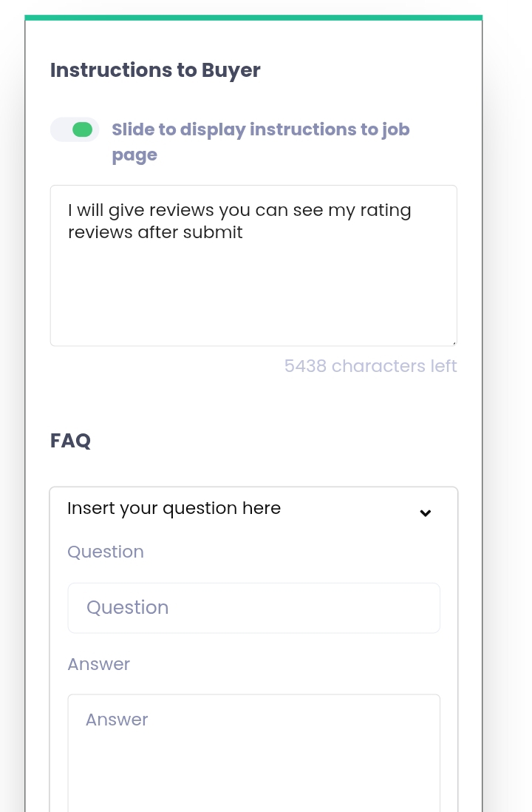
Task: Place cursor after 'after submit' in instructions
Action: pos(246,231)
